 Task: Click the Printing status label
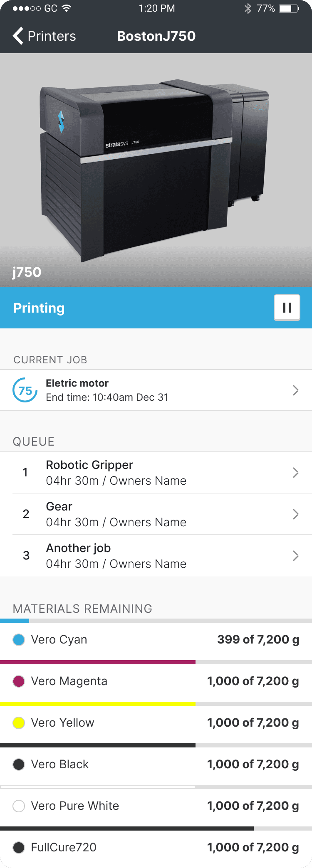click(39, 308)
